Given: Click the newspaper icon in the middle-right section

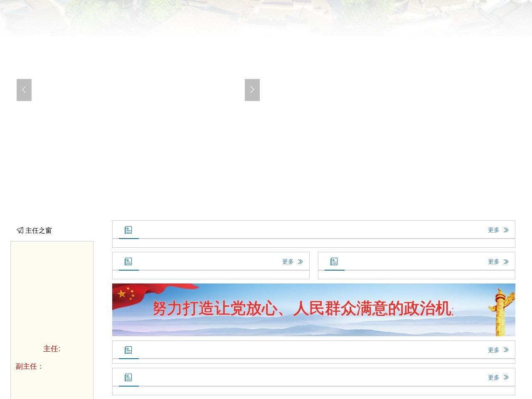Looking at the screenshot, I should click(334, 261).
